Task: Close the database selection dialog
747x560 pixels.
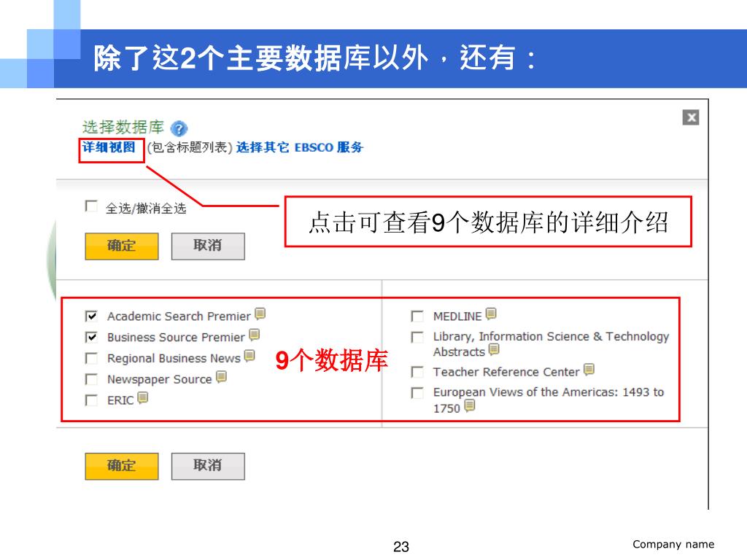Action: pos(691,117)
